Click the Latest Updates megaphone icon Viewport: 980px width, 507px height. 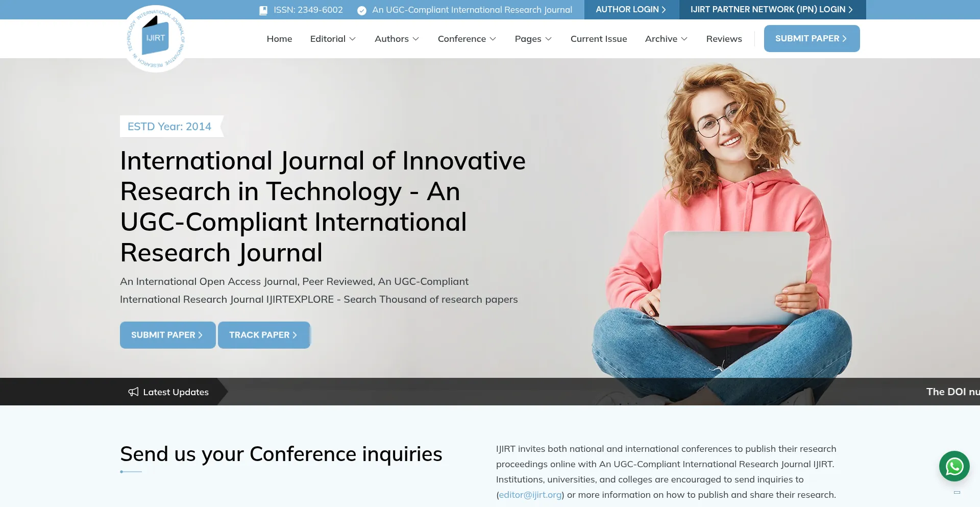133,392
